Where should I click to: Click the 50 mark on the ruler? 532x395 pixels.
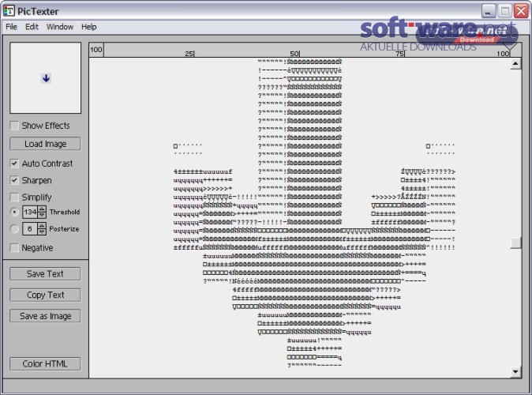coord(295,53)
